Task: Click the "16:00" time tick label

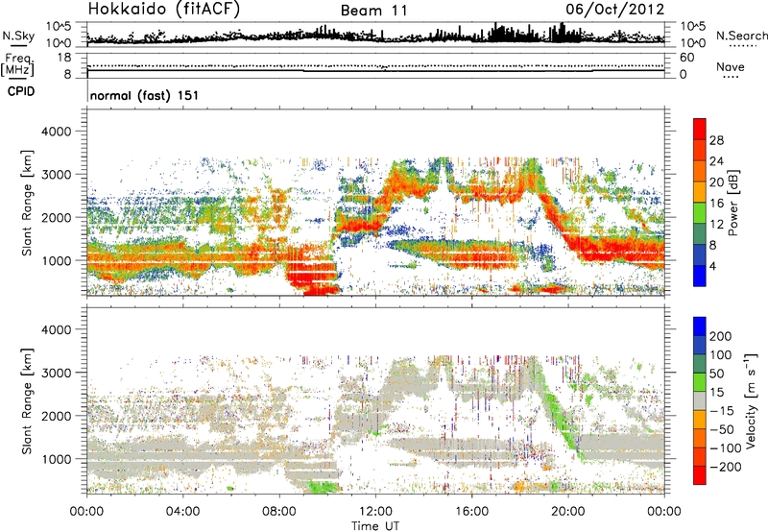Action: 471,512
